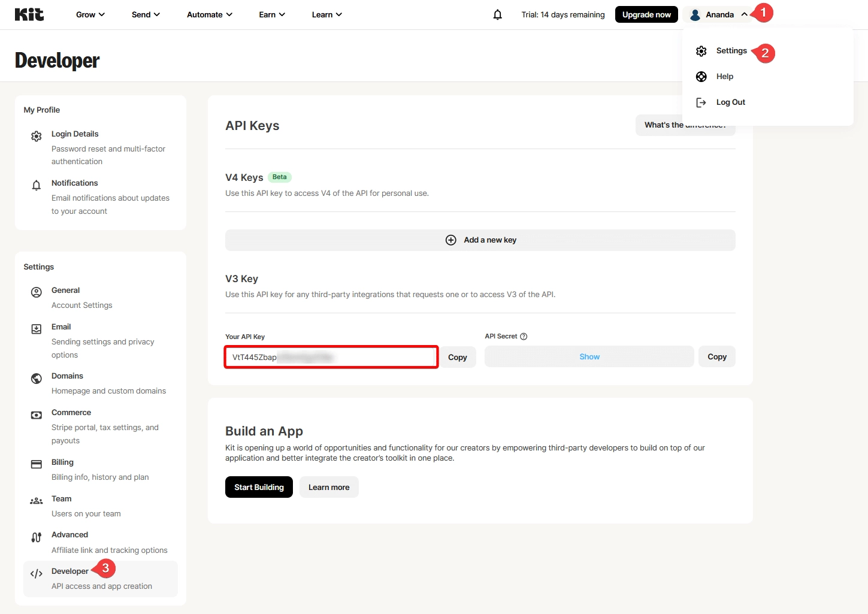This screenshot has width=868, height=614.
Task: Click the Log Out arrow icon
Action: [x=701, y=102]
